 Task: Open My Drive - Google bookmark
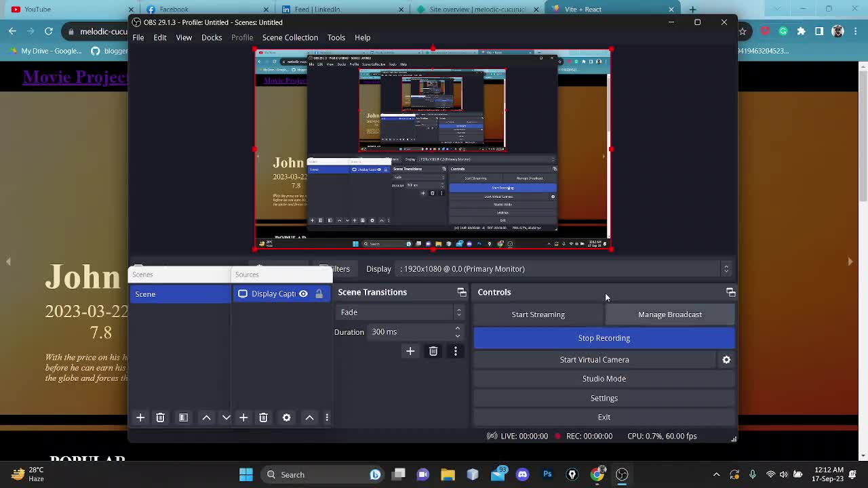(x=44, y=51)
